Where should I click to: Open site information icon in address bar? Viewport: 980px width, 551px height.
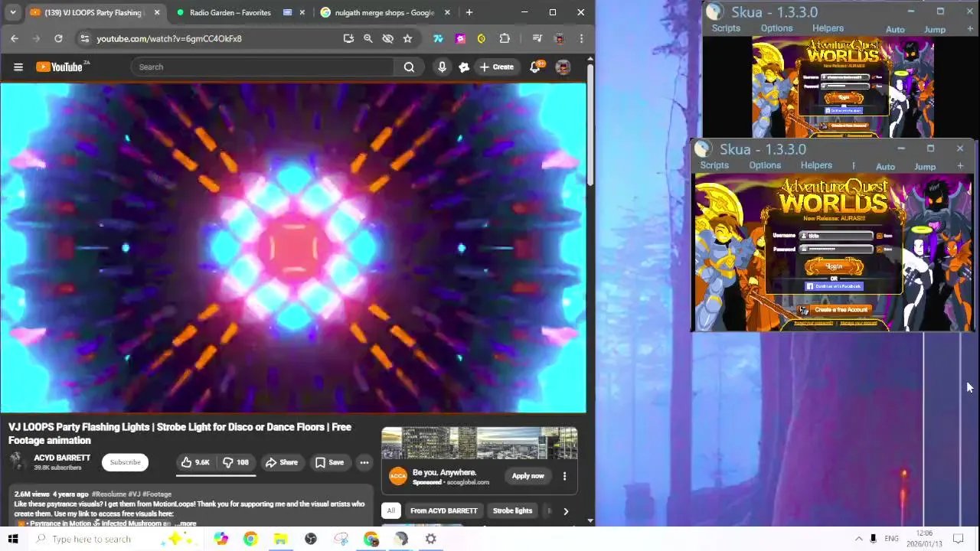pos(84,38)
